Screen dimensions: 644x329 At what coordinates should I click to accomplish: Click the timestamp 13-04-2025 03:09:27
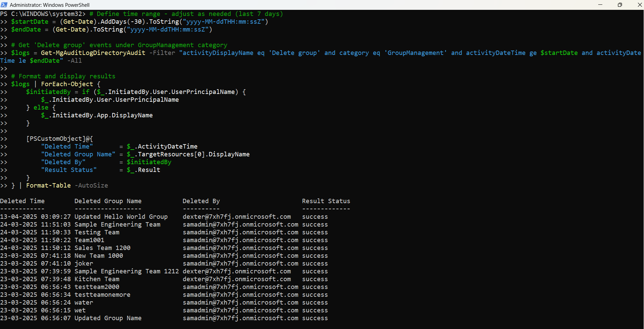(35, 217)
